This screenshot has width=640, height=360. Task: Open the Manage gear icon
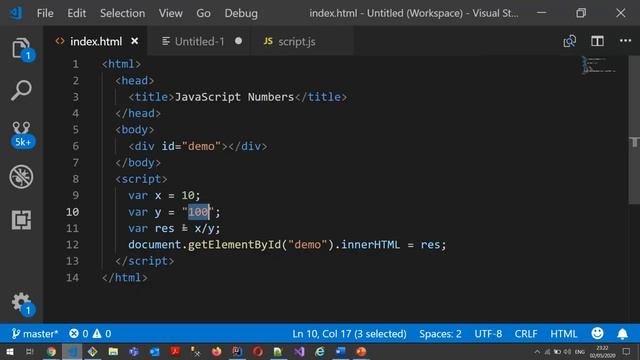click(x=21, y=304)
